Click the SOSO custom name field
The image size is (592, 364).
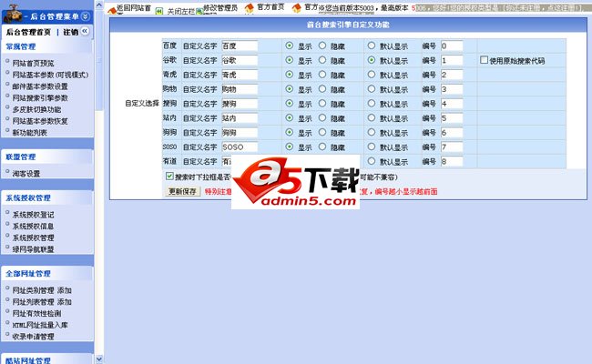(240, 147)
